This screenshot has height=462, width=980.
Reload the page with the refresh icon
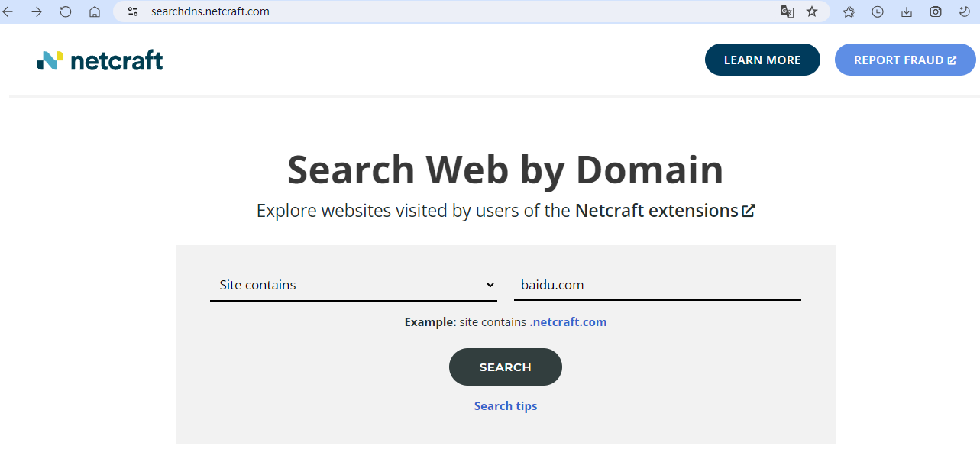tap(66, 11)
